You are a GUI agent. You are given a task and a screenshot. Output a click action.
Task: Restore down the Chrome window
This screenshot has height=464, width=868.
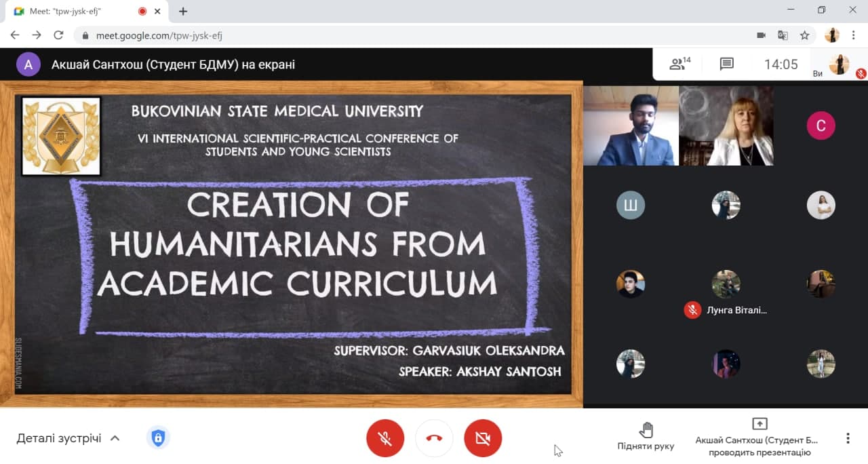pos(822,9)
